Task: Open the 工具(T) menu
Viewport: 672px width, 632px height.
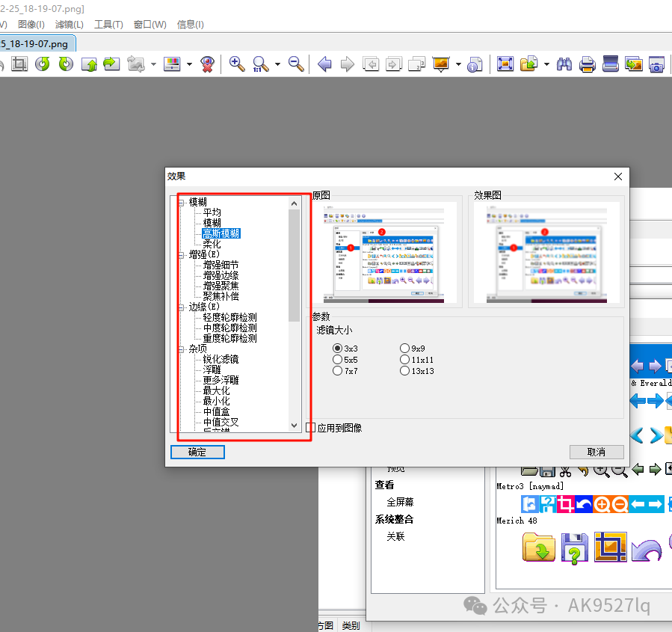Action: [108, 25]
